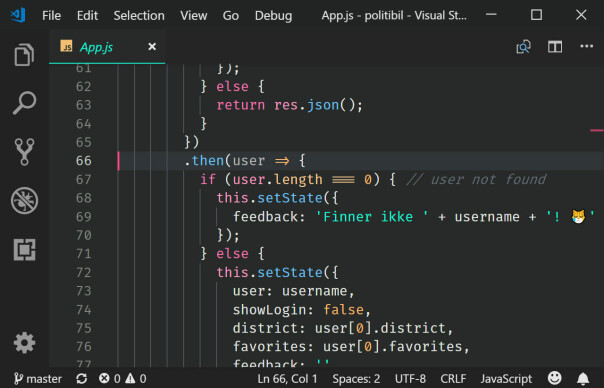Close the App.js tab
The image size is (604, 388).
tap(152, 47)
